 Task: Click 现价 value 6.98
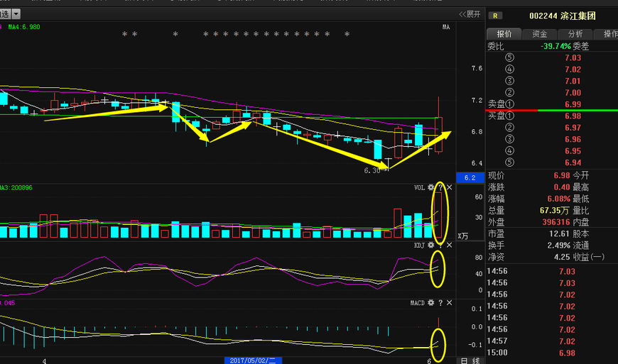[562, 175]
